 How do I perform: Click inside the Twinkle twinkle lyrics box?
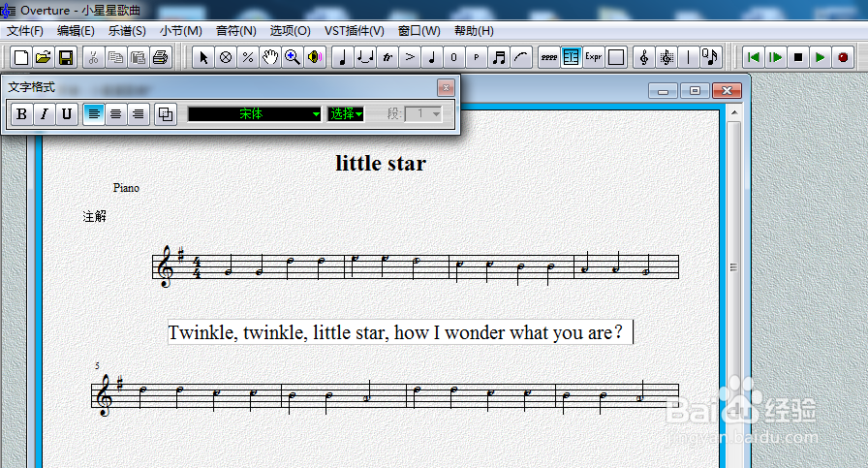(400, 332)
